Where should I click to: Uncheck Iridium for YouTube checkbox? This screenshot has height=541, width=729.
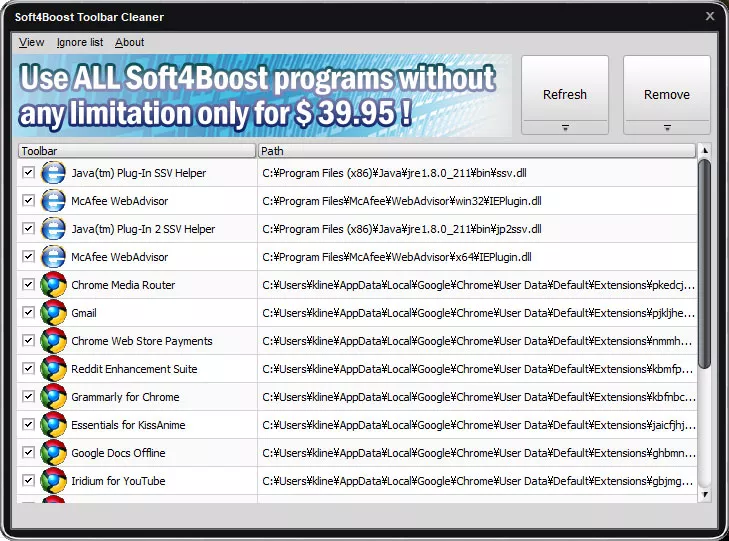[28, 480]
